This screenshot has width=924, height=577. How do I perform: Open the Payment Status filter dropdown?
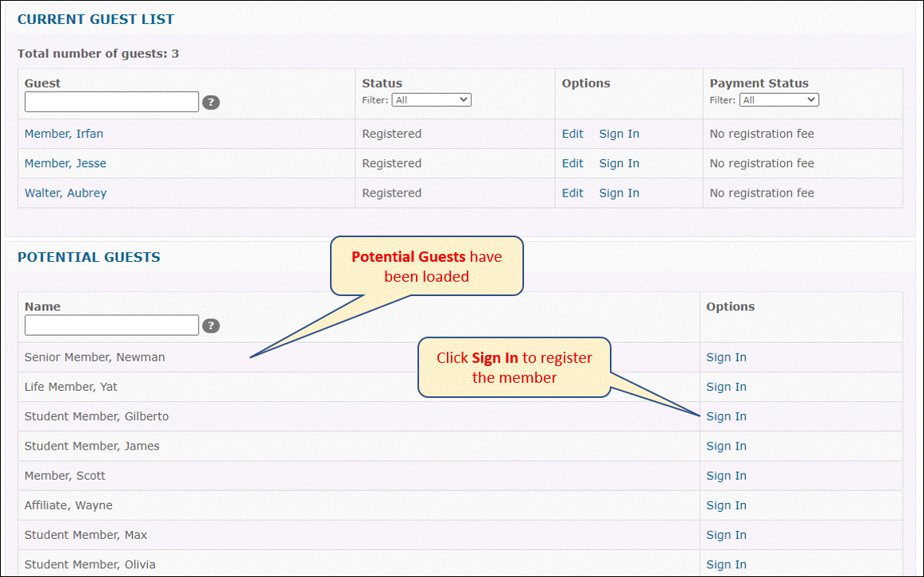click(779, 100)
